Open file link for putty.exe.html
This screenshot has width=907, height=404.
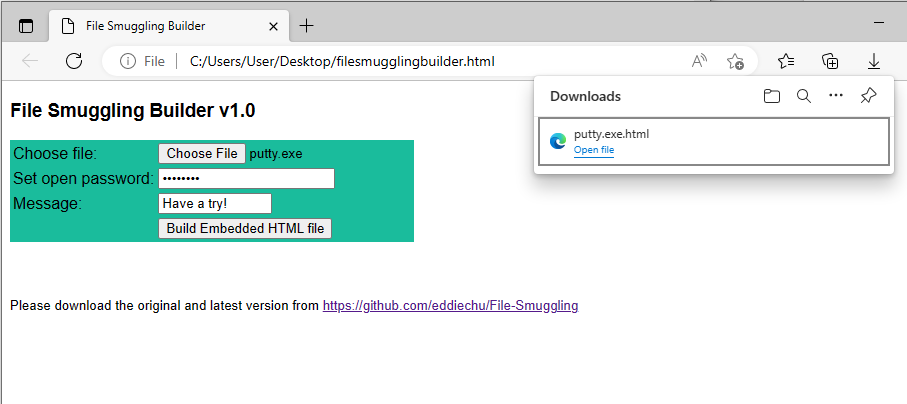tap(594, 150)
